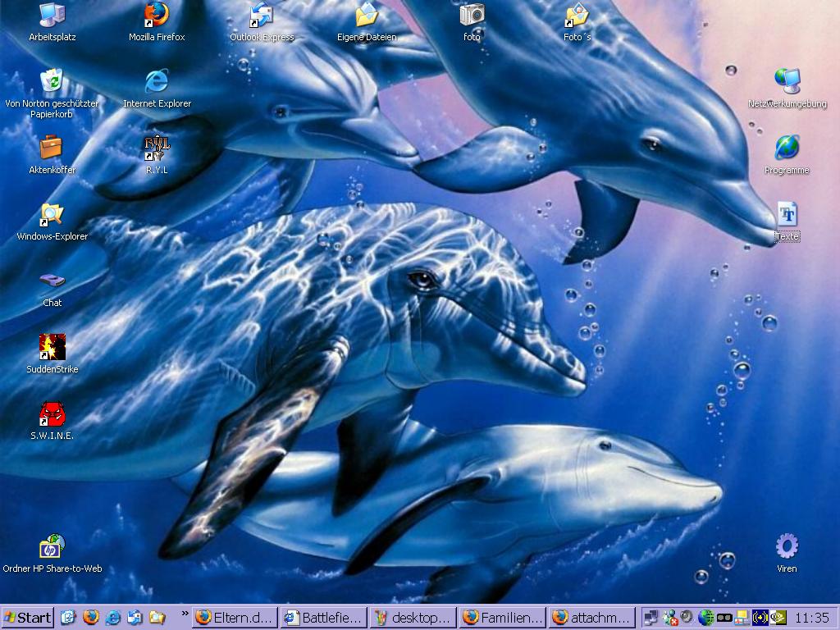This screenshot has width=840, height=630.
Task: Switch to the desktop... taskbar window
Action: click(413, 618)
